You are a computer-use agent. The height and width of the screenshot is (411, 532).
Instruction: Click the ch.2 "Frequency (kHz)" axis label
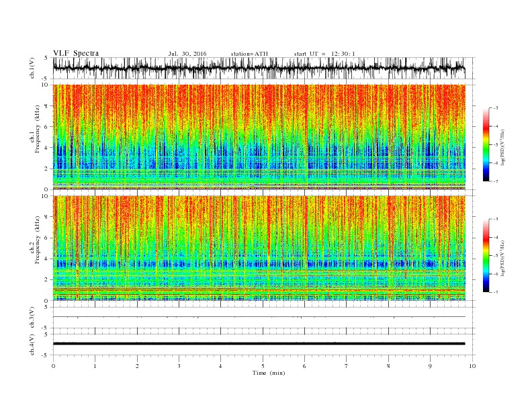37,240
